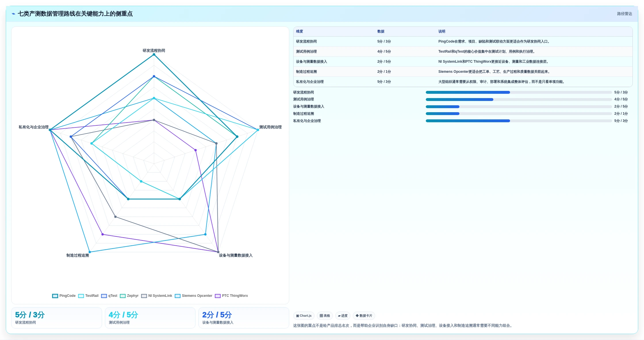
Task: Click the 维度 column header
Action: tap(300, 31)
